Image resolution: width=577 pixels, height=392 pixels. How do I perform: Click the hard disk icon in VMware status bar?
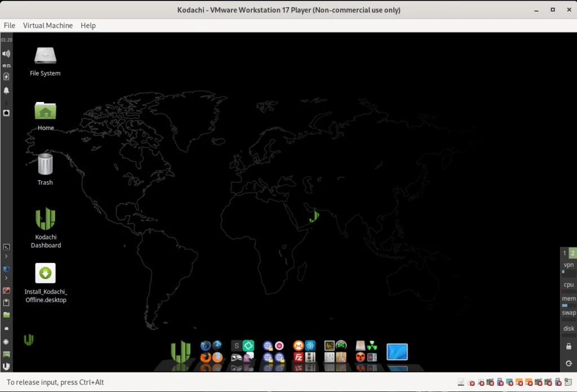[x=461, y=382]
